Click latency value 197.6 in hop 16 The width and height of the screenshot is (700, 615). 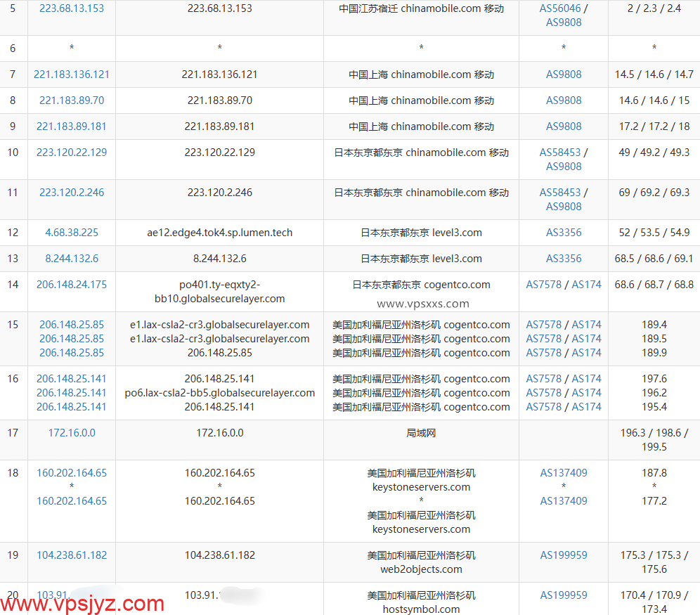click(x=654, y=378)
